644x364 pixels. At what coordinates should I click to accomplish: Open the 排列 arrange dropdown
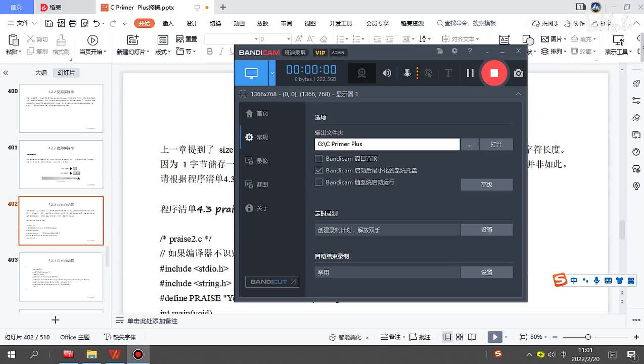tap(554, 52)
